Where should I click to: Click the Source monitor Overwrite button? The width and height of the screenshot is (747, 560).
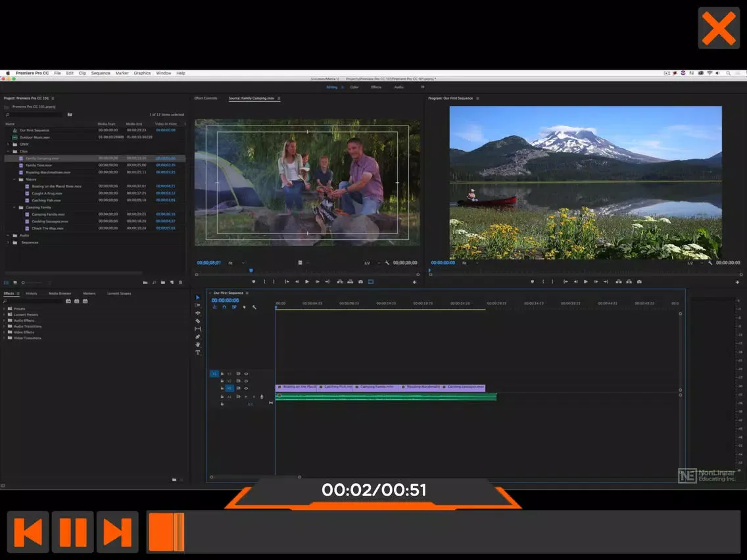coord(350,281)
